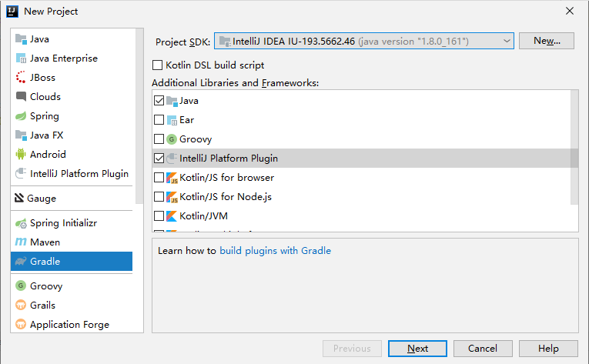The image size is (589, 364).
Task: Click the project types list scrollbar
Action: point(139,116)
